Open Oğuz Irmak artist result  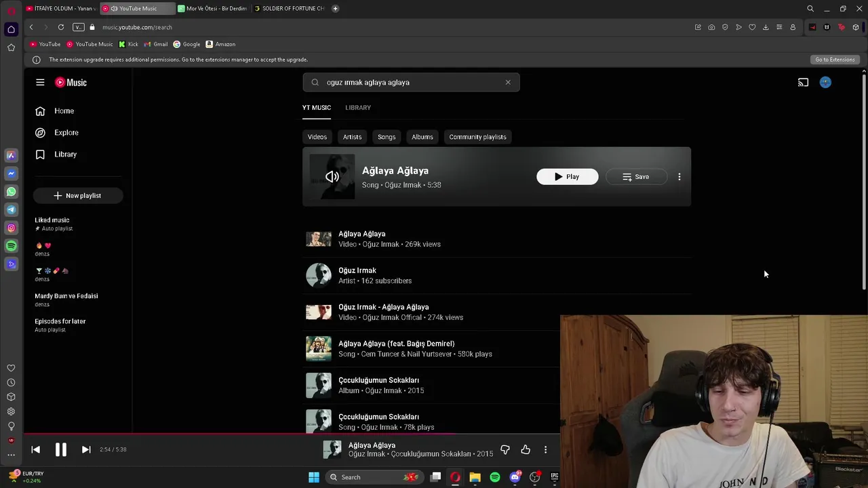click(496, 275)
